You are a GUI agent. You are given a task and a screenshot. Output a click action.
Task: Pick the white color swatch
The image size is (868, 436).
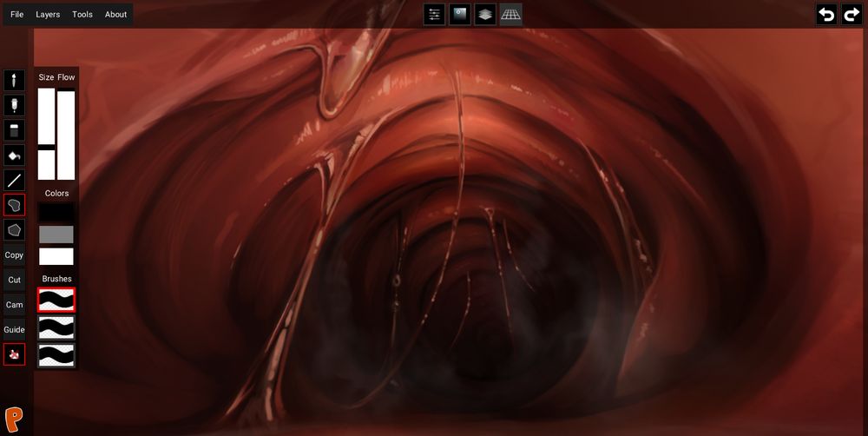click(x=56, y=256)
